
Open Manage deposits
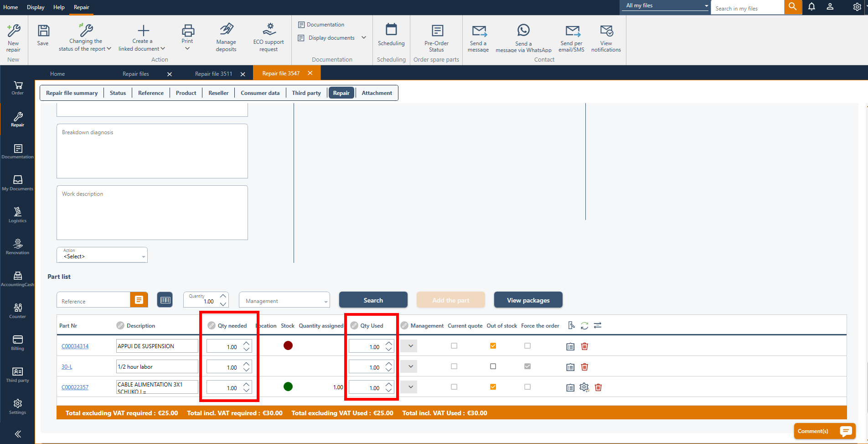click(226, 37)
